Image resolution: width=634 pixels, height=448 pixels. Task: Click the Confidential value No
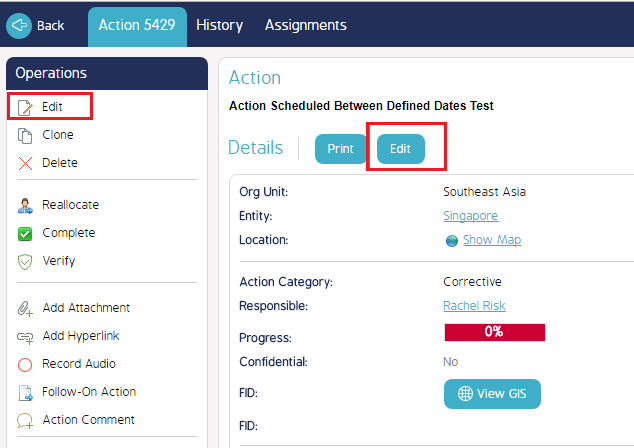pos(450,362)
